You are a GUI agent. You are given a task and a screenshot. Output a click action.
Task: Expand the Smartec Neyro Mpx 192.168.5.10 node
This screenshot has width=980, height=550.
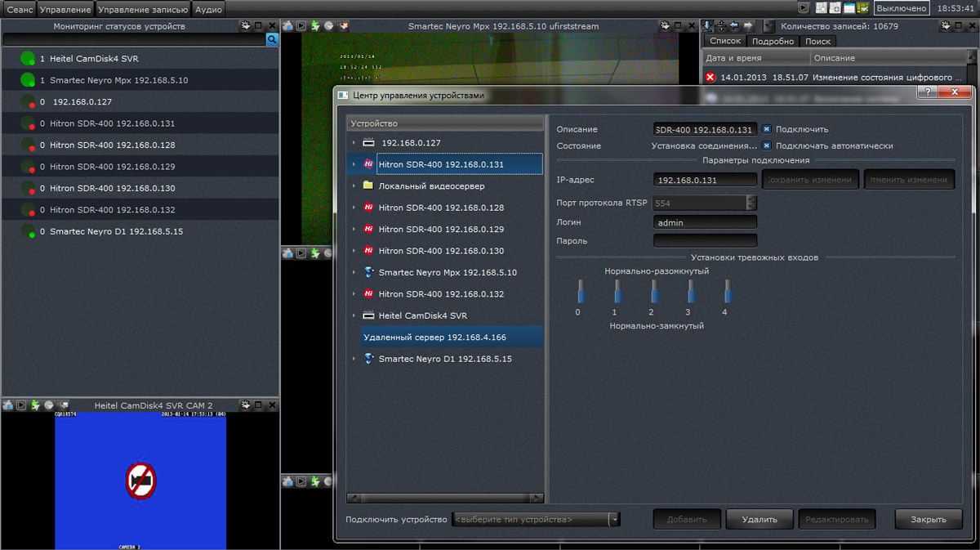[x=354, y=272]
